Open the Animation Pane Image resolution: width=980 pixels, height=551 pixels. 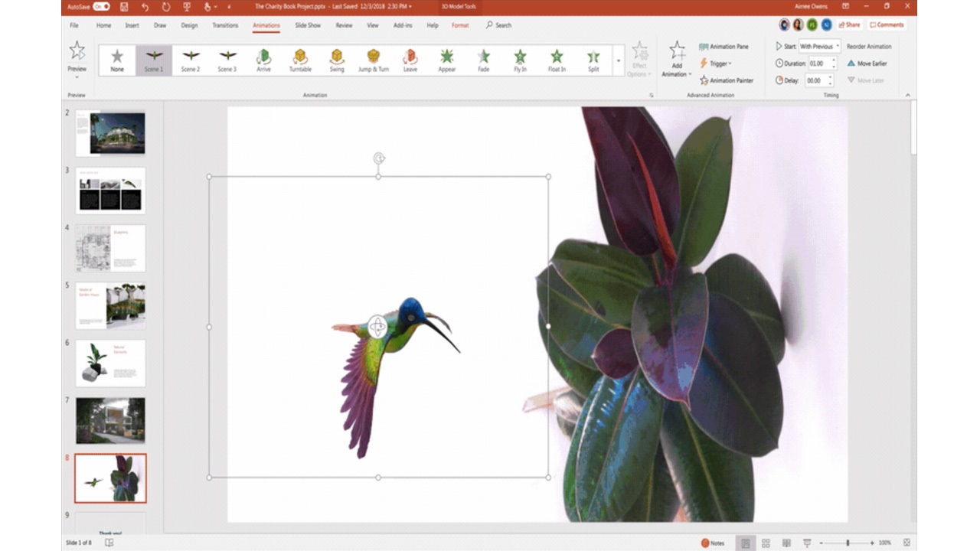coord(724,47)
